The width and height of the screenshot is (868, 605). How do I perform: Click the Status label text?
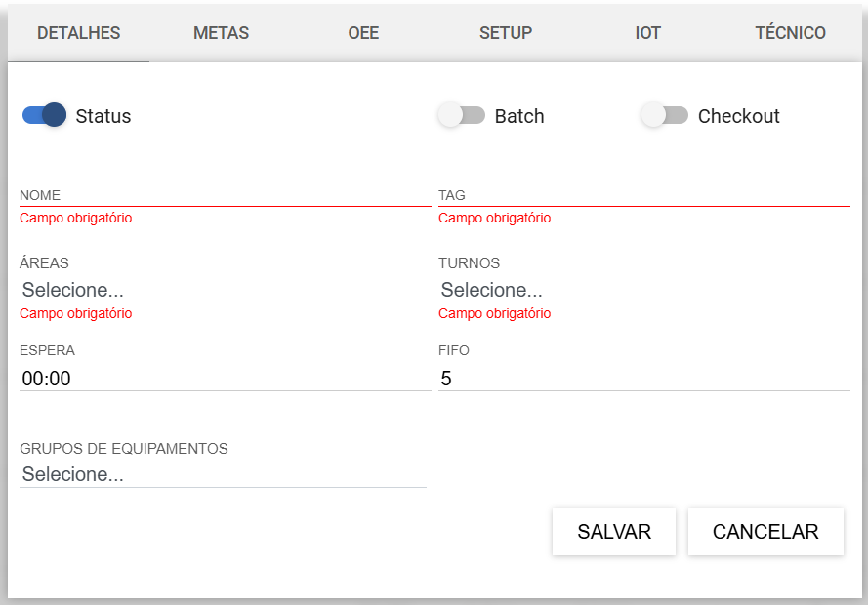click(x=103, y=116)
